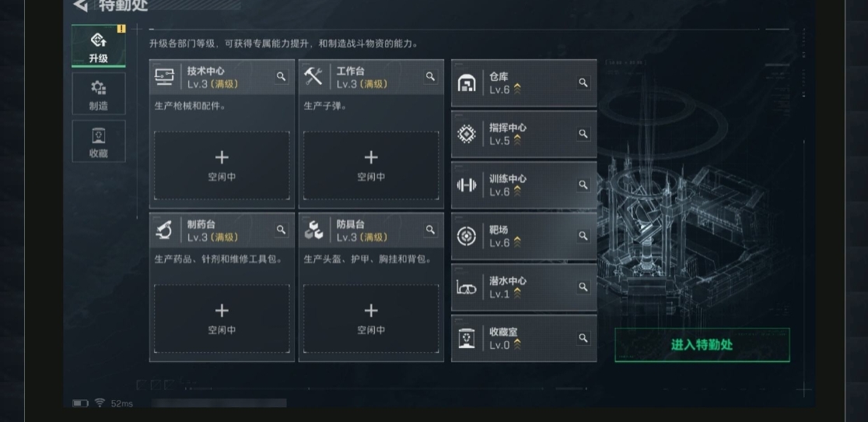Click the 进入特勤处 button
This screenshot has height=422, width=868.
tap(702, 344)
